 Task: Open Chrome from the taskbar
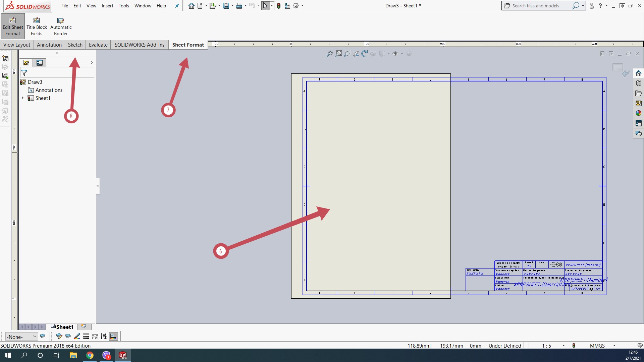point(90,355)
